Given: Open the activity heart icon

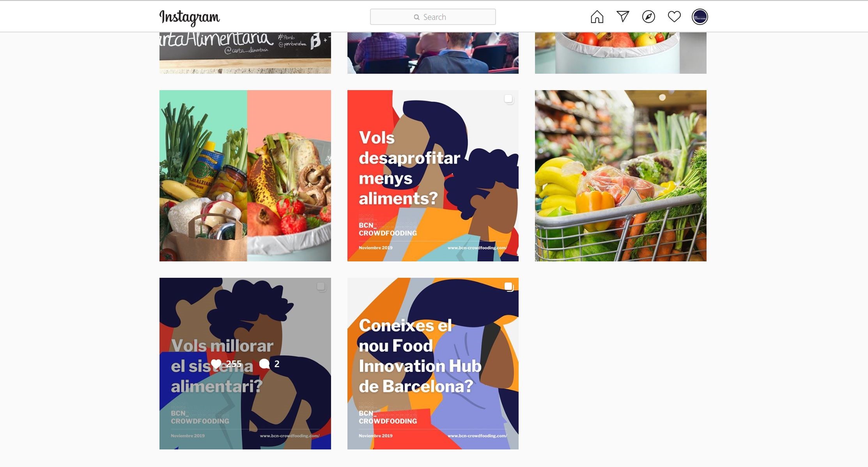Looking at the screenshot, I should [x=674, y=17].
